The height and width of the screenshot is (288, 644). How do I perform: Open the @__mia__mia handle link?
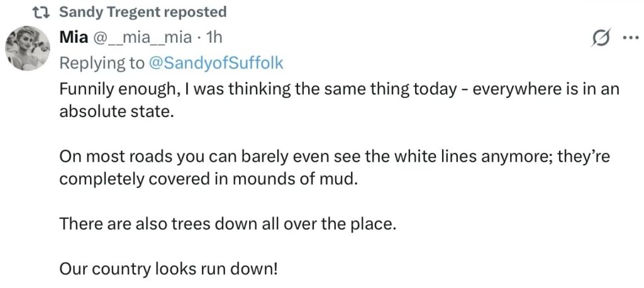click(x=142, y=38)
